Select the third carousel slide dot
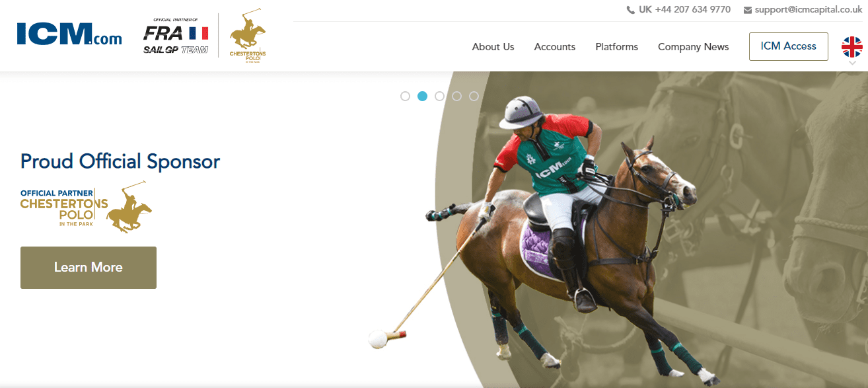 [440, 97]
